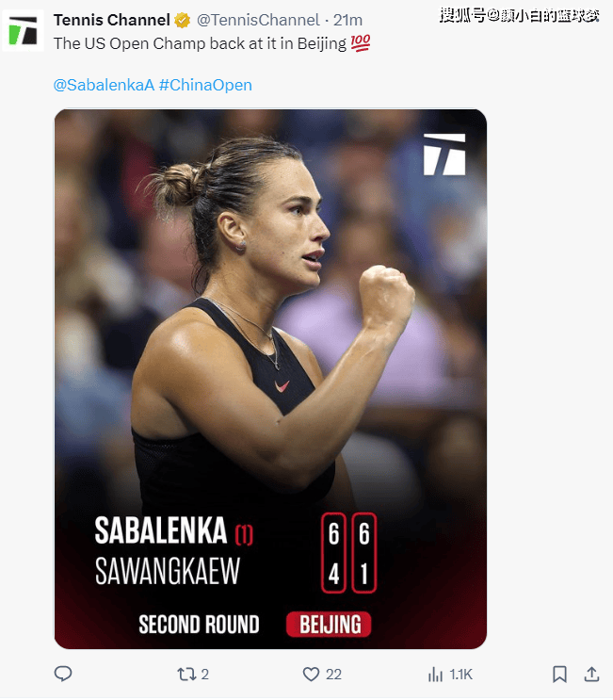The height and width of the screenshot is (700, 613).
Task: Open the Sabalenka match result image
Action: click(x=270, y=379)
